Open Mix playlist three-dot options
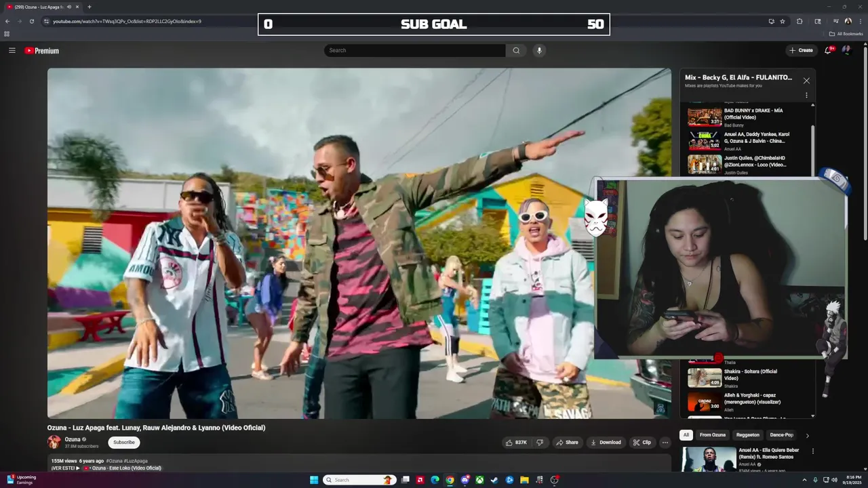868x488 pixels. [806, 96]
